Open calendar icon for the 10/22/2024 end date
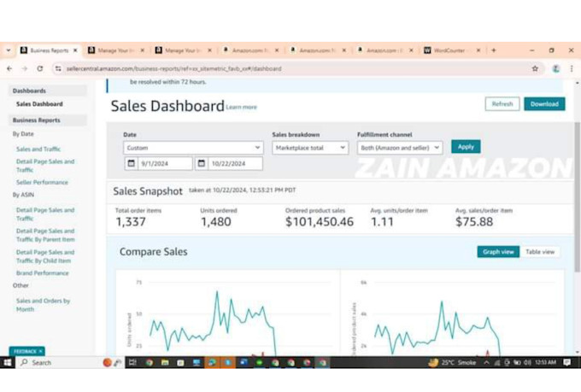Screen dimensions: 581x392 click(201, 163)
